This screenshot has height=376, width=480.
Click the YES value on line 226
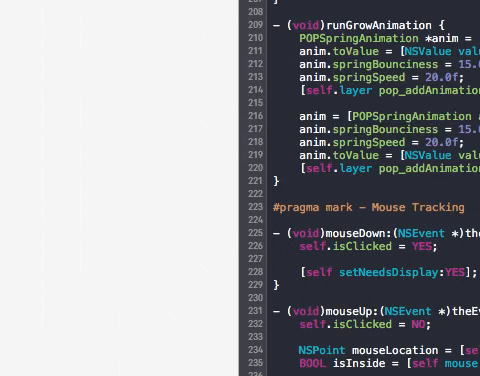421,246
